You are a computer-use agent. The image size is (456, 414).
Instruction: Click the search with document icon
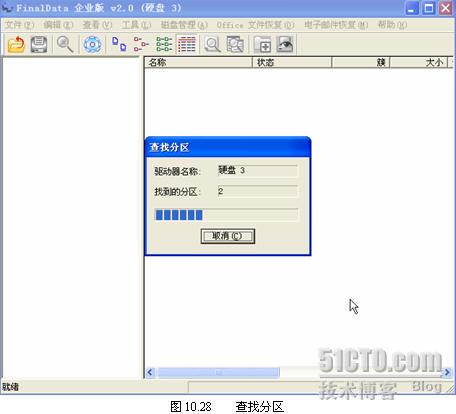[235, 44]
